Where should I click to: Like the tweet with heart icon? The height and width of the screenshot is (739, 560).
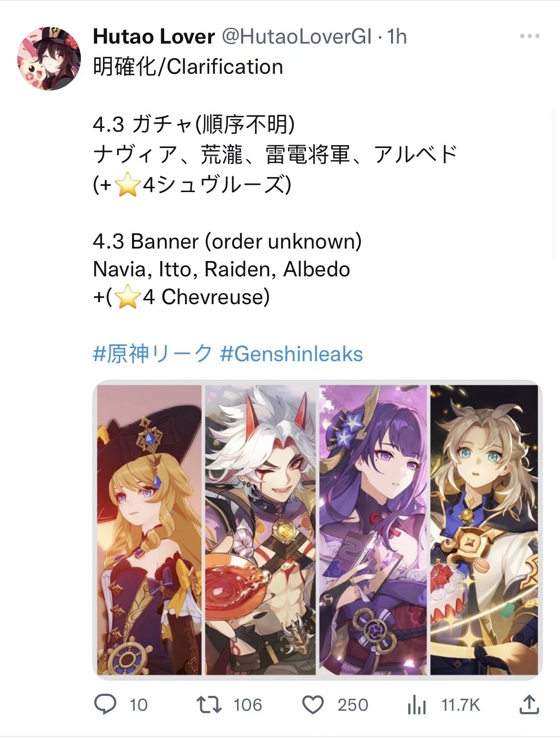tap(313, 705)
